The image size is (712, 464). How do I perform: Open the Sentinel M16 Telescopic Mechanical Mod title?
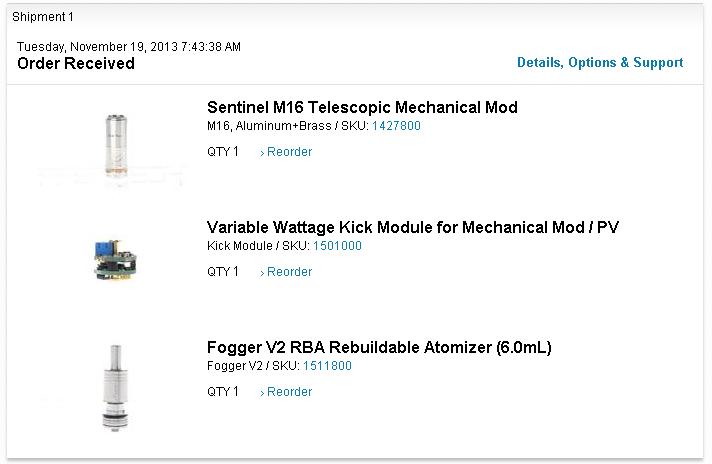pyautogui.click(x=362, y=108)
